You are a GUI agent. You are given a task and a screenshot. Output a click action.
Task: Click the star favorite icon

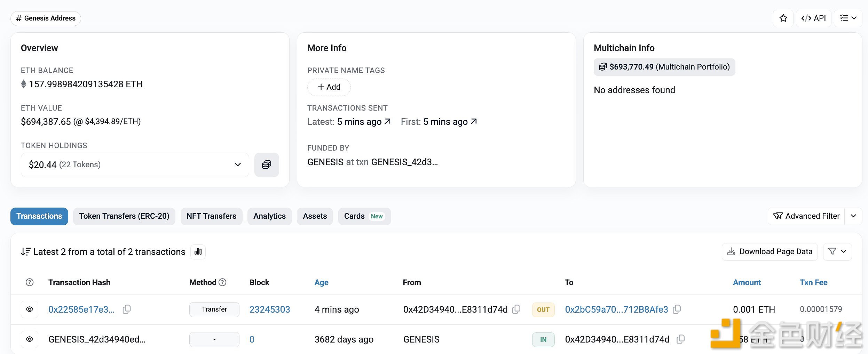pyautogui.click(x=783, y=18)
